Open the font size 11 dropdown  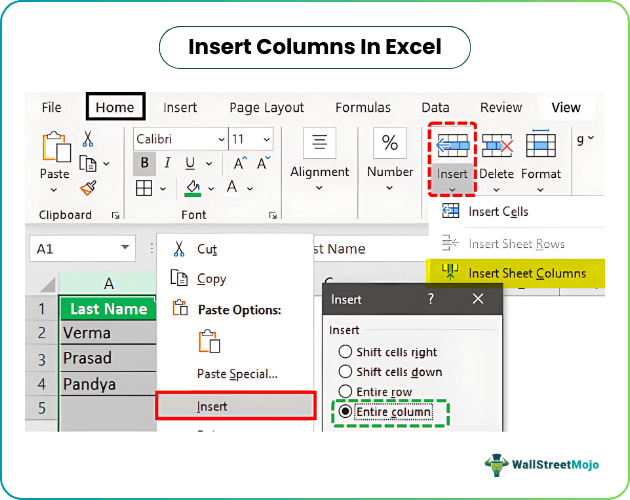(x=266, y=139)
